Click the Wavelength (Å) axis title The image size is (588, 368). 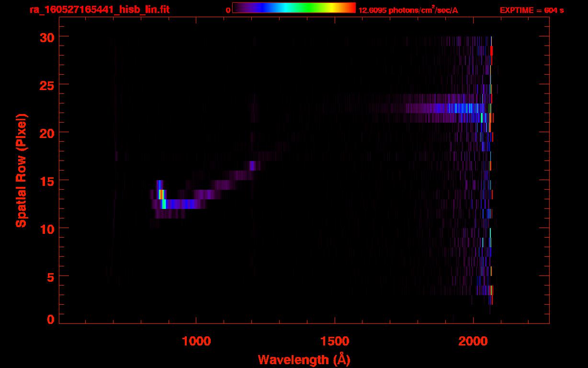(304, 359)
